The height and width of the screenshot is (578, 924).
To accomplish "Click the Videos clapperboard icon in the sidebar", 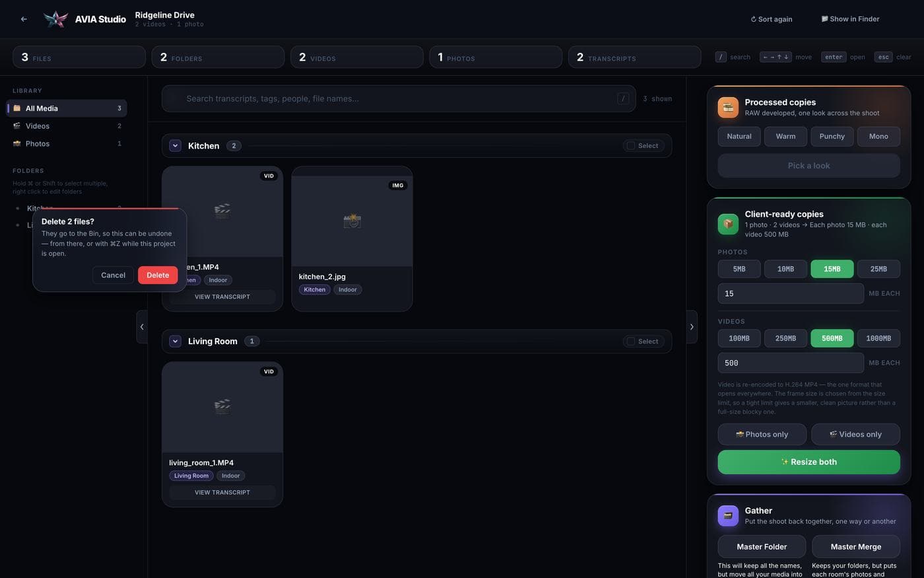I will pyautogui.click(x=17, y=126).
